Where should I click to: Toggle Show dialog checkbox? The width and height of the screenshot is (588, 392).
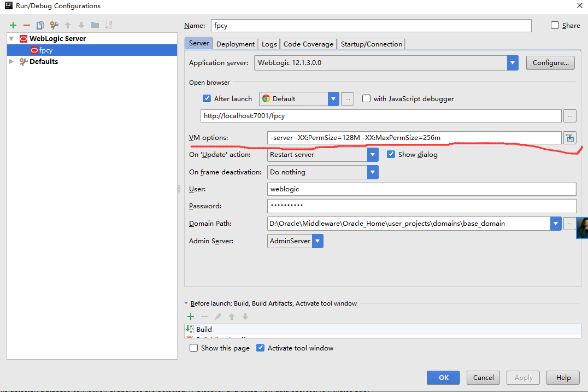(391, 154)
